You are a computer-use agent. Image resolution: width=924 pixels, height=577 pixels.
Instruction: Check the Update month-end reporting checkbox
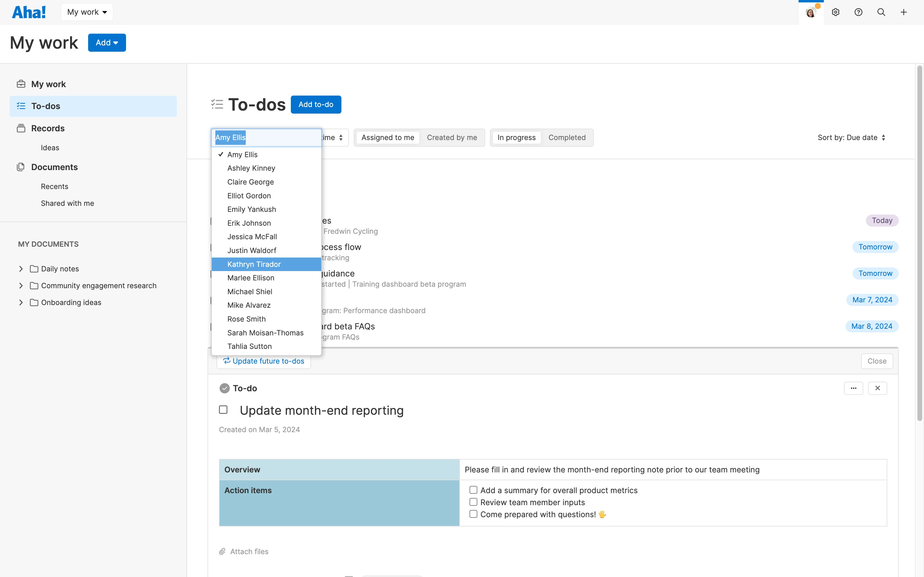[223, 410]
